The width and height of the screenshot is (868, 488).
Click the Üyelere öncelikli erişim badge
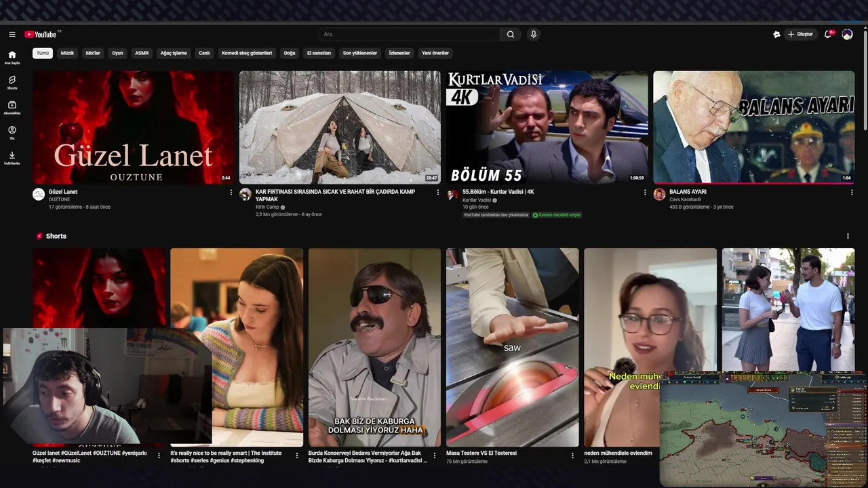[x=557, y=215]
